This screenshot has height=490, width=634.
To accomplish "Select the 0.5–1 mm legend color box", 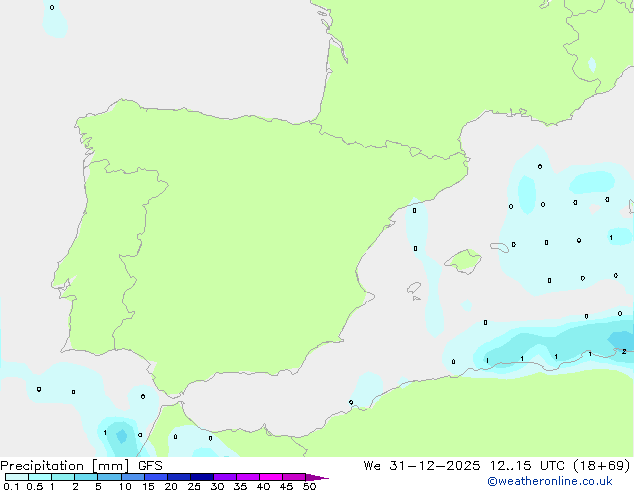I will click(x=40, y=477).
